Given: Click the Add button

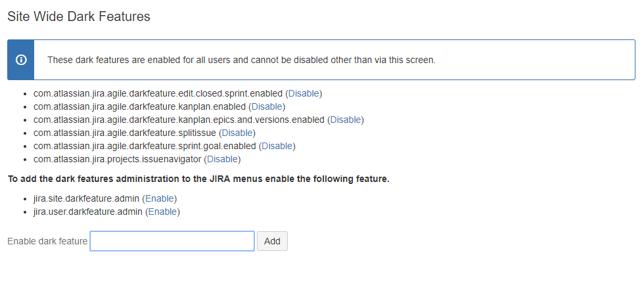Looking at the screenshot, I should coord(272,241).
